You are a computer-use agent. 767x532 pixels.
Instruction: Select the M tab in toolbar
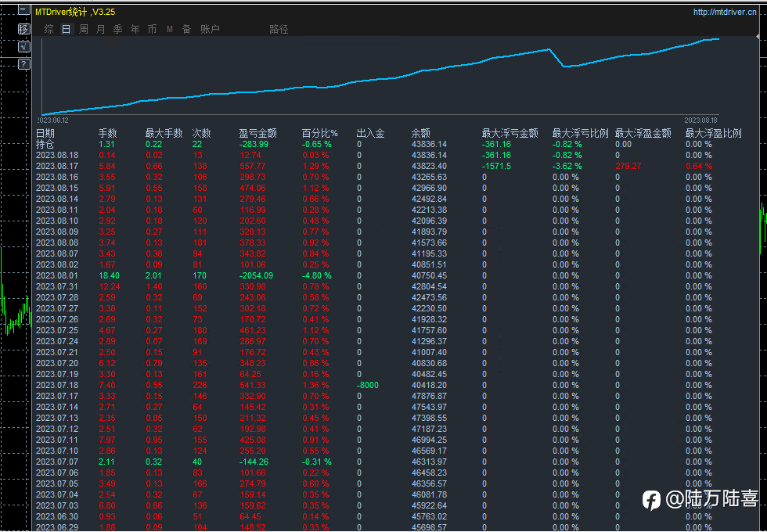tap(169, 30)
